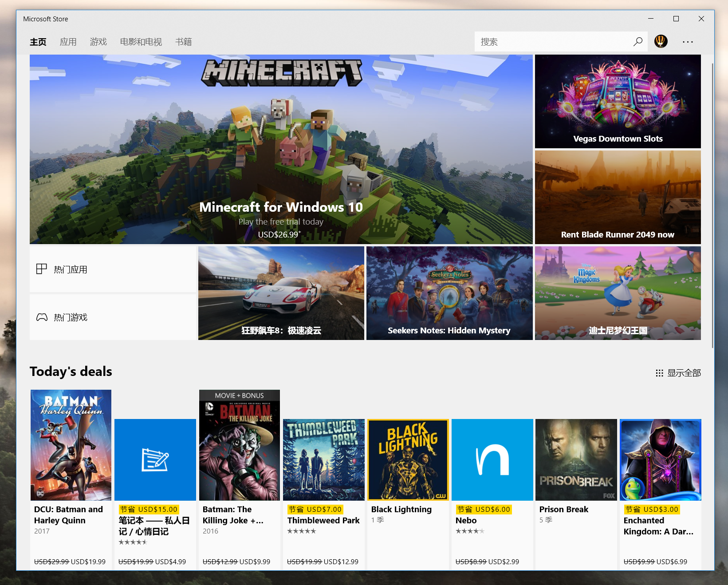Open the Minecraft for Windows 10 banner
Viewport: 728px width, 585px height.
point(281,149)
